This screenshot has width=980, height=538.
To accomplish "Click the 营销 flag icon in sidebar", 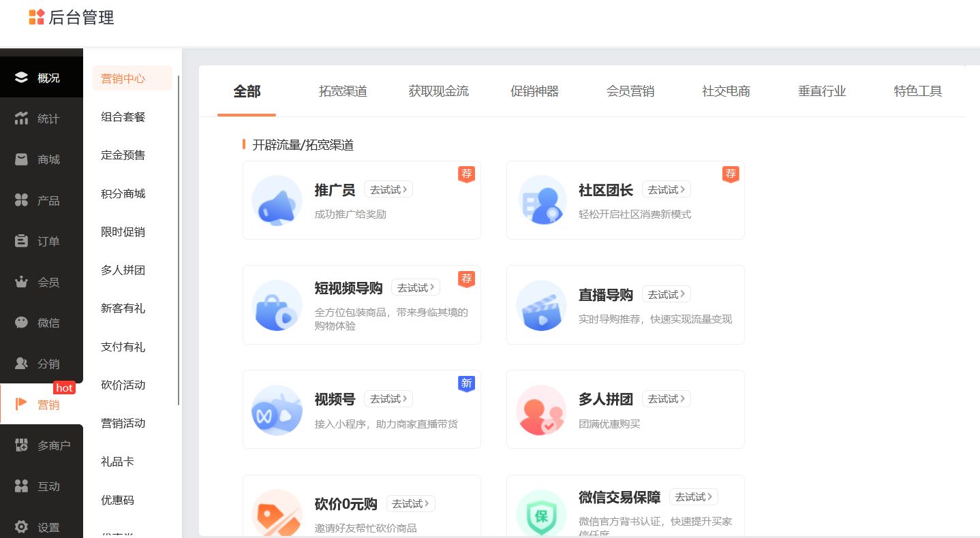I will 21,404.
